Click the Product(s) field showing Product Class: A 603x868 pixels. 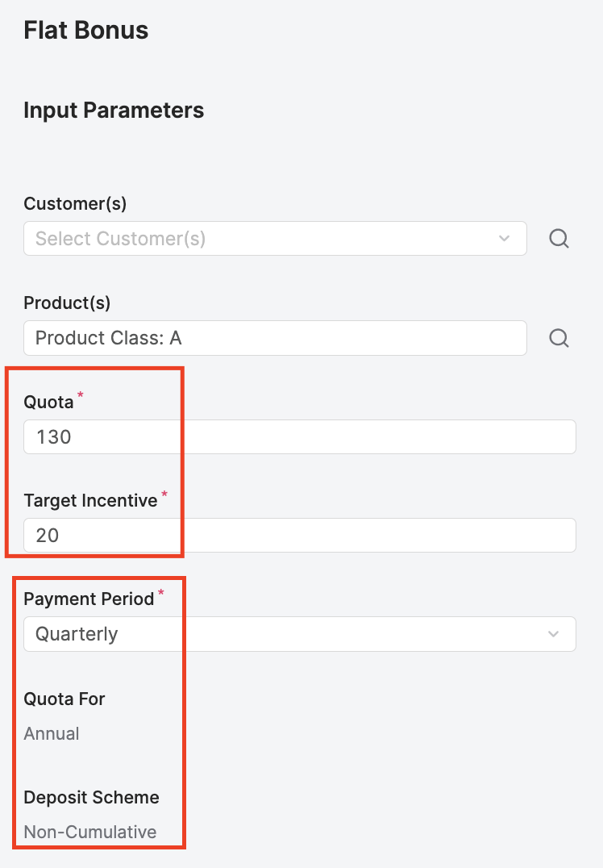274,338
